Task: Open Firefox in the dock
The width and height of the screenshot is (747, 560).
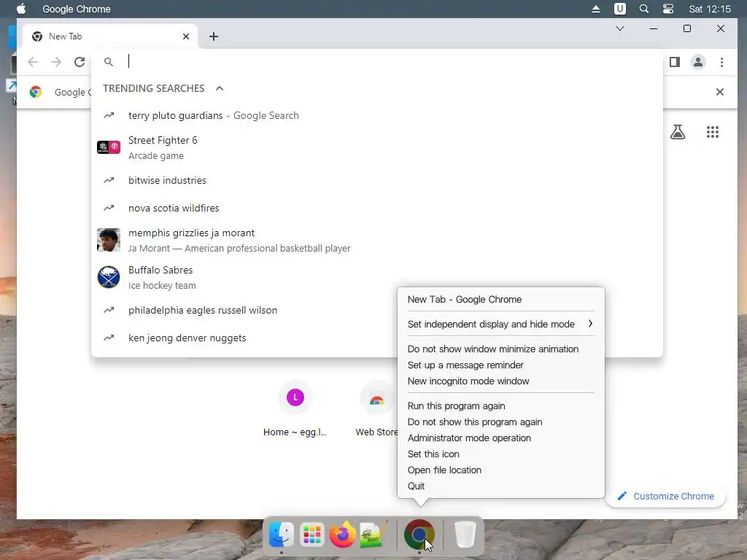Action: (x=343, y=534)
